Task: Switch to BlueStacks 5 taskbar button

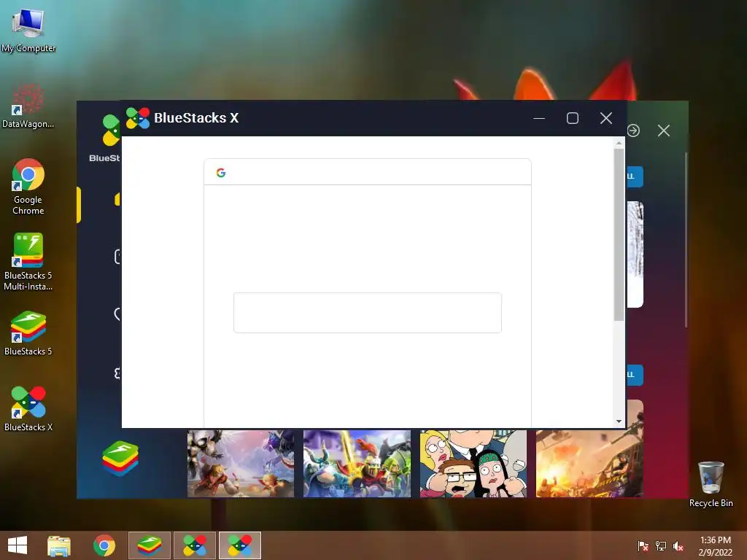Action: pyautogui.click(x=150, y=545)
